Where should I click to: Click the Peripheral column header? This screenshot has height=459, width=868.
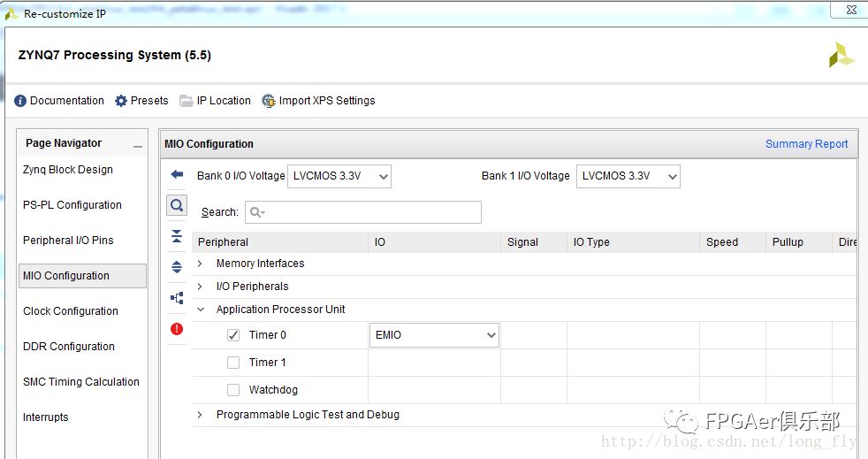click(279, 242)
